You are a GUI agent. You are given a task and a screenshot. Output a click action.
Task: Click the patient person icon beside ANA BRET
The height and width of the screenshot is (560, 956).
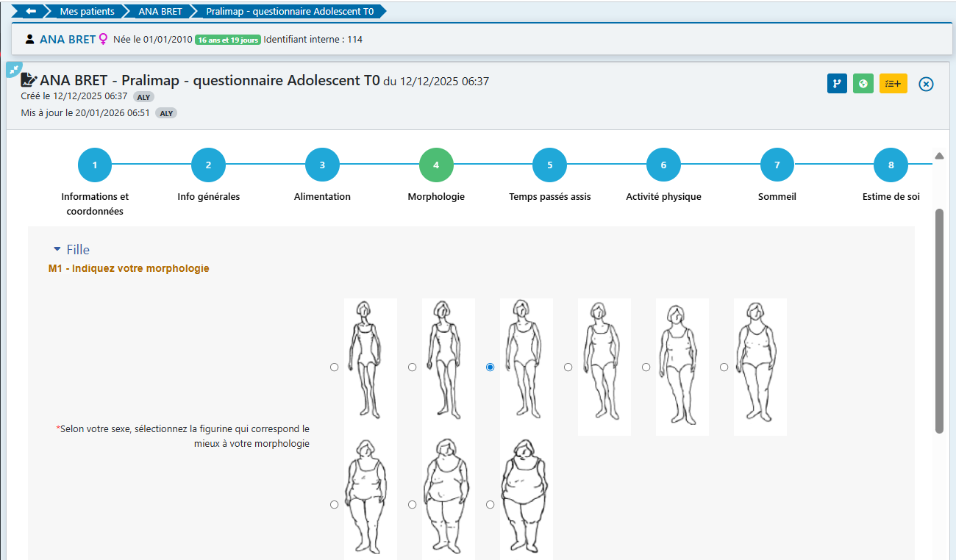[29, 40]
